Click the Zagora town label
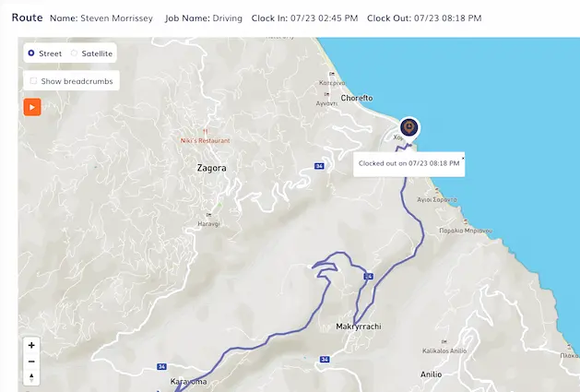 pos(211,168)
